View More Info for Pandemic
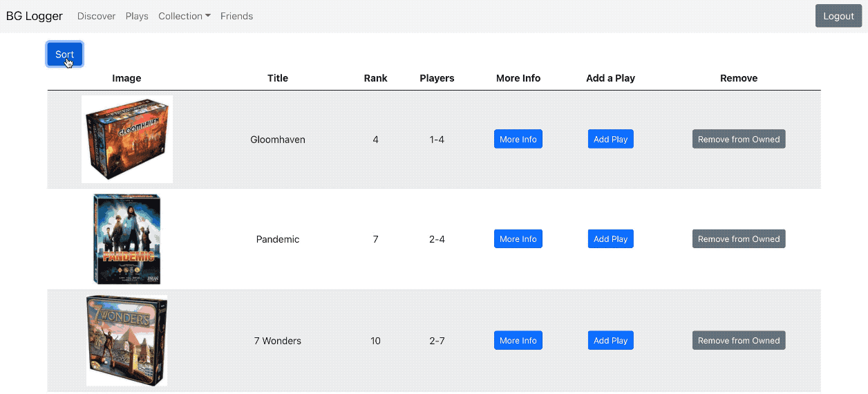 [518, 239]
